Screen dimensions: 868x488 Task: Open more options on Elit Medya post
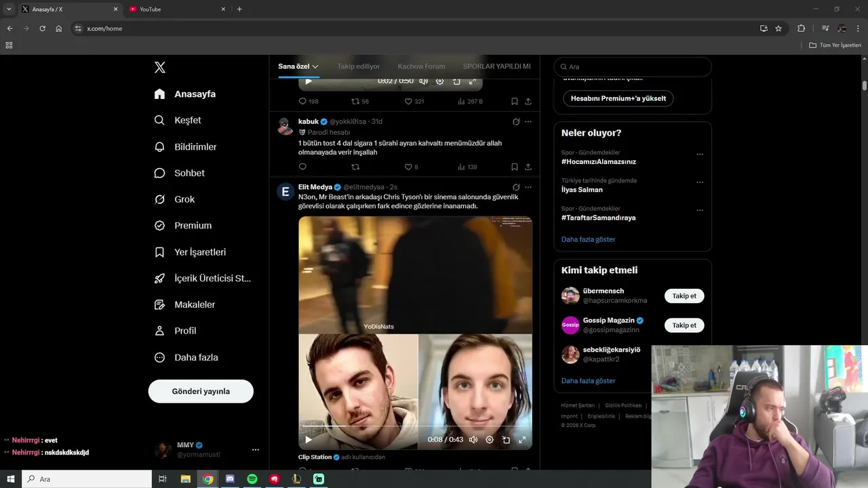click(528, 187)
